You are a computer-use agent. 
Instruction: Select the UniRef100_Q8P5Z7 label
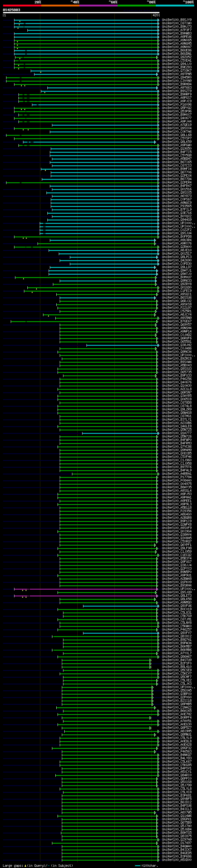click(177, 728)
